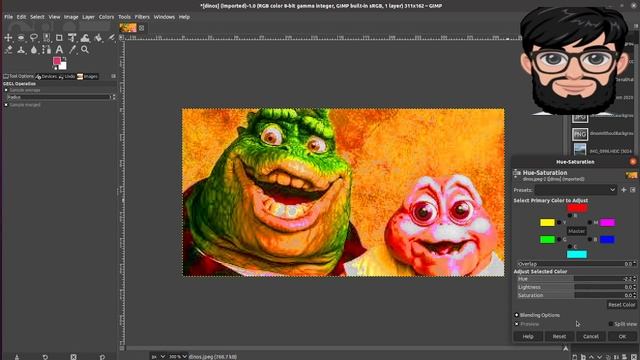Click the Help button in dialog
Image resolution: width=640 pixels, height=360 pixels.
(x=528, y=337)
